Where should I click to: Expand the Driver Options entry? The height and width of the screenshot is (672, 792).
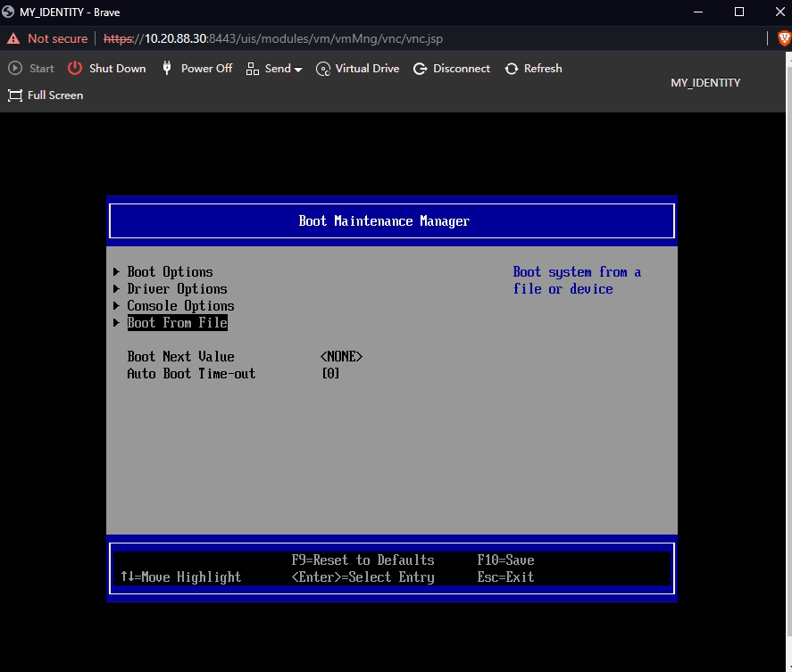click(177, 288)
